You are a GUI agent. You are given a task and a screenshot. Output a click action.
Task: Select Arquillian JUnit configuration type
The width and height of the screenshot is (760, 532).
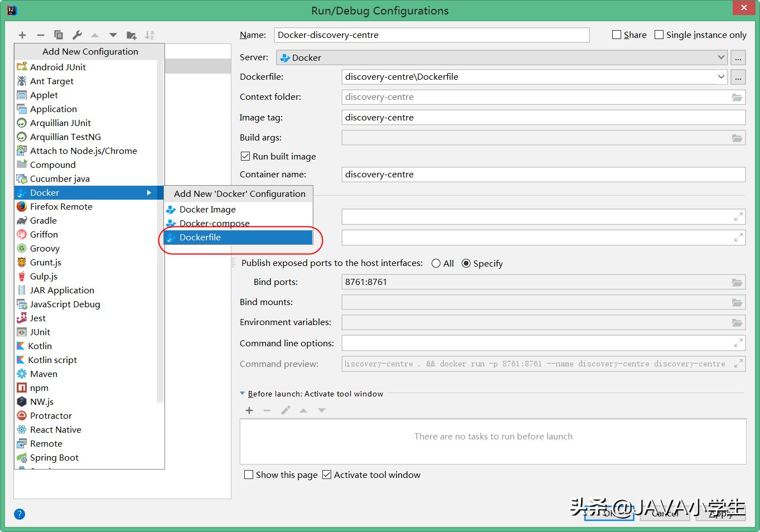click(x=86, y=123)
